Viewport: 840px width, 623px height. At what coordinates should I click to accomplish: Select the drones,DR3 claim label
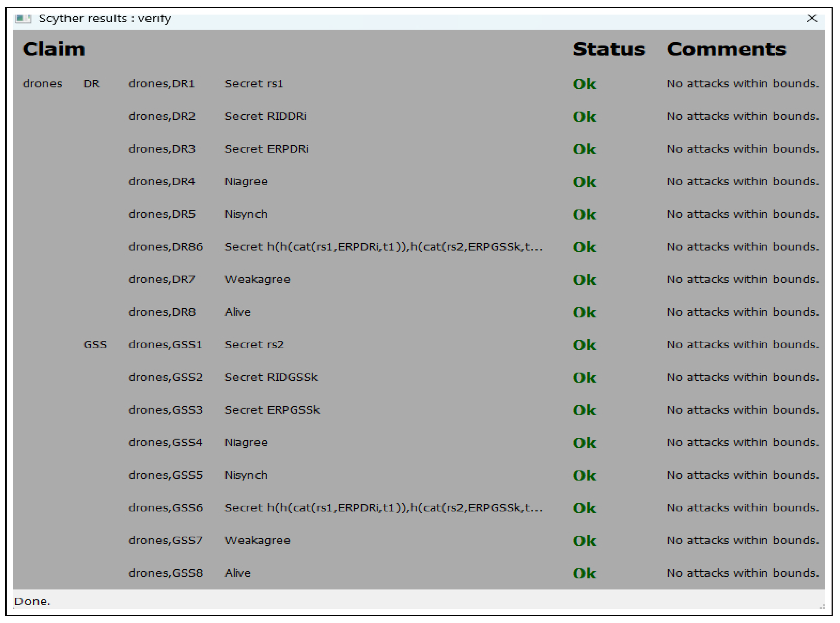(x=162, y=149)
